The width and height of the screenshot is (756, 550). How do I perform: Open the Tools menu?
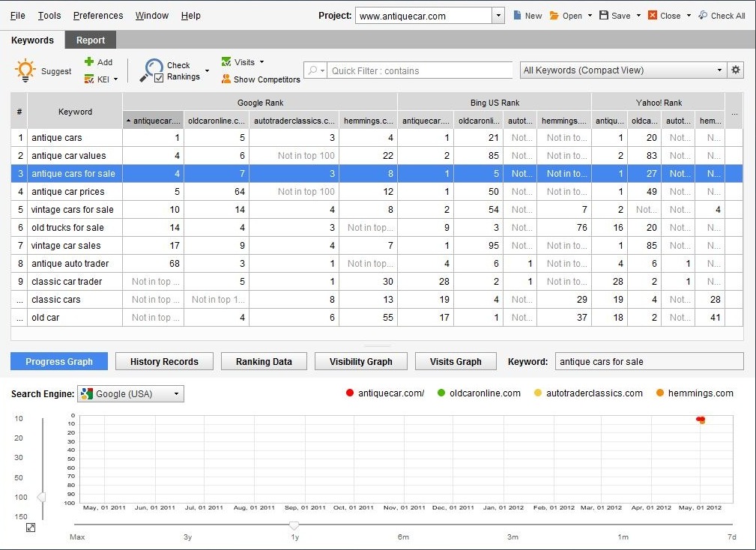[49, 16]
